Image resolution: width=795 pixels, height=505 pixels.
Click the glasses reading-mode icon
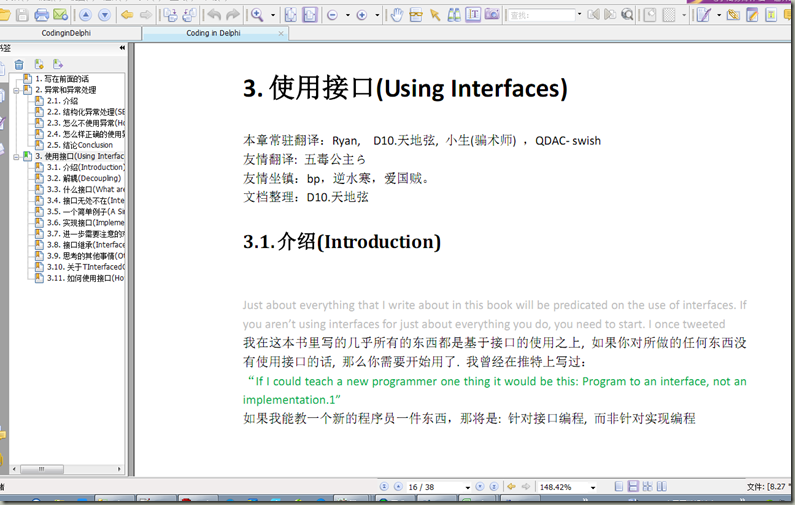coord(416,15)
